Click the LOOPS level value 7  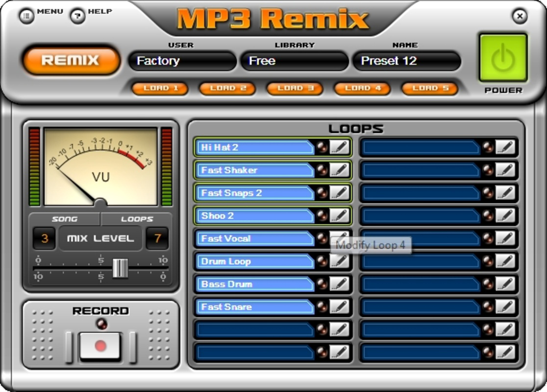pos(157,238)
